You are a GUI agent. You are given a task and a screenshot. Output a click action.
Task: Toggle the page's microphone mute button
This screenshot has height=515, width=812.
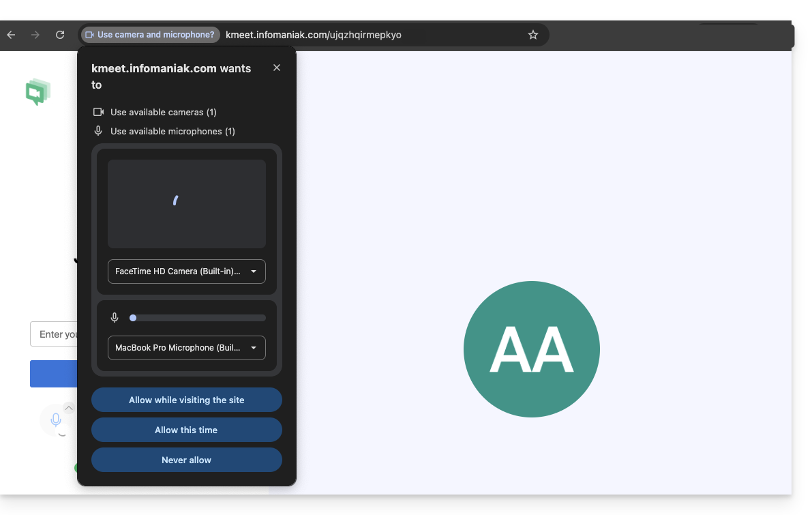point(56,420)
